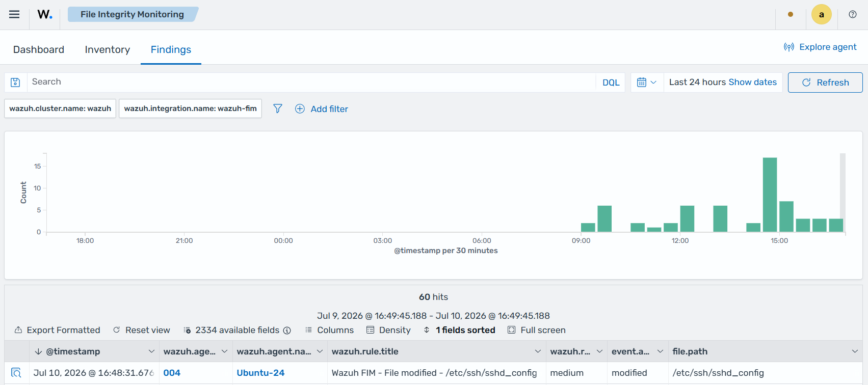The height and width of the screenshot is (385, 868).
Task: Click the Jul 10, 2026 @ 16:48:31.676 timestamp cell
Action: 94,373
